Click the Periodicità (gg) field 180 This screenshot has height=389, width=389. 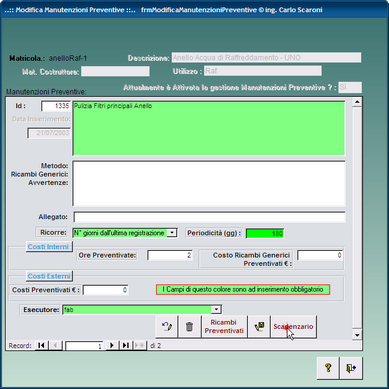[x=265, y=233]
